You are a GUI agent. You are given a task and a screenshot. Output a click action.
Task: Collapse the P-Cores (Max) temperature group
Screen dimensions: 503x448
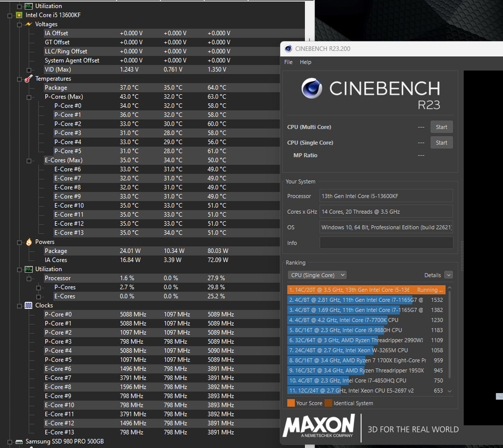point(29,97)
